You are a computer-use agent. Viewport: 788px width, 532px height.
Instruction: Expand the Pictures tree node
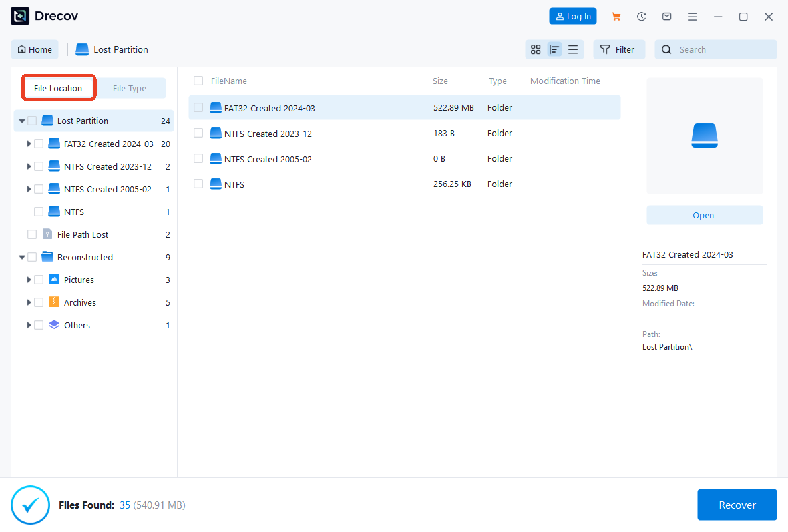[x=29, y=280]
